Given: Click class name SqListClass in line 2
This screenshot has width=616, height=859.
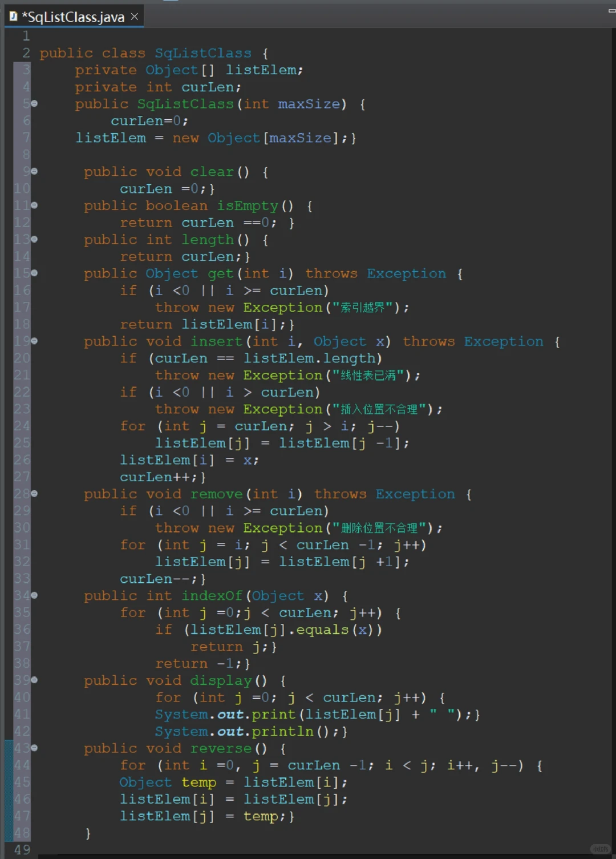Looking at the screenshot, I should point(203,53).
